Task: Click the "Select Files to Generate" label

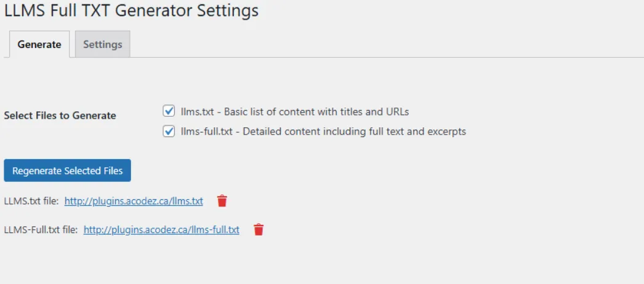Action: [60, 116]
